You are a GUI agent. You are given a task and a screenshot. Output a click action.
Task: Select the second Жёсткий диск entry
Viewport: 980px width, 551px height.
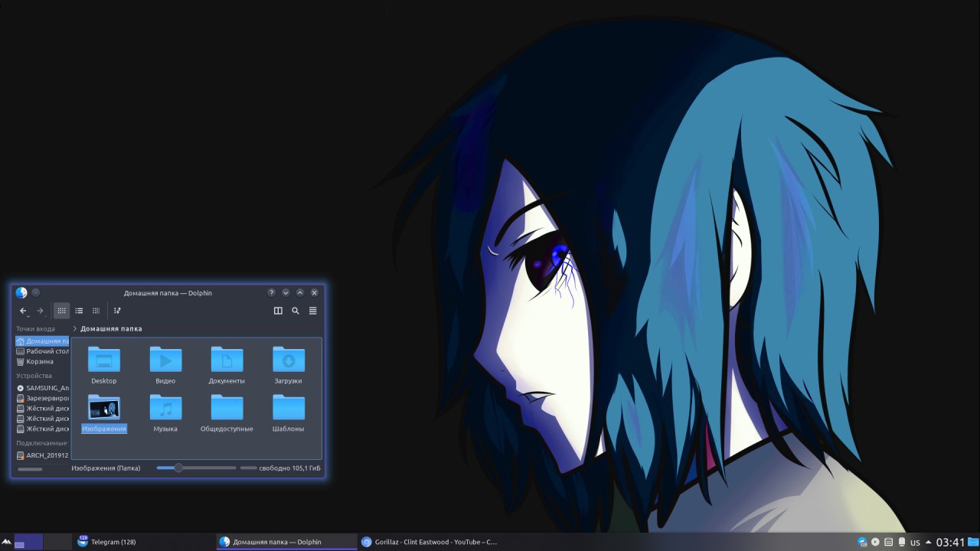click(43, 419)
